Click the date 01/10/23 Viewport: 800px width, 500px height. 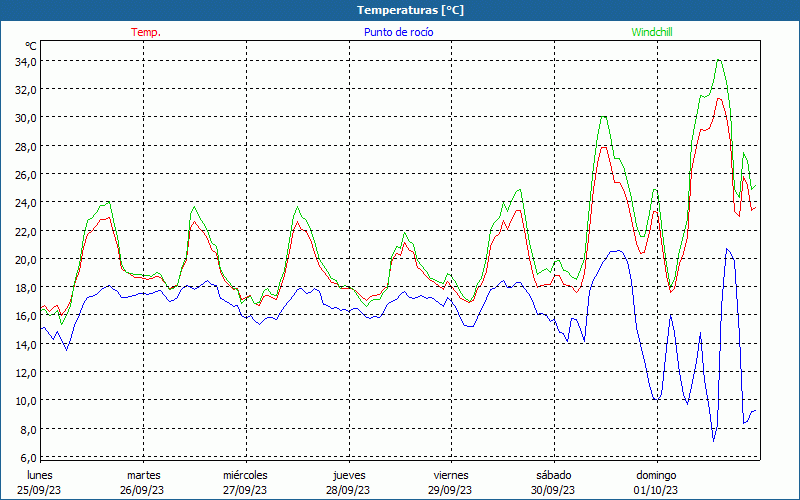[656, 490]
